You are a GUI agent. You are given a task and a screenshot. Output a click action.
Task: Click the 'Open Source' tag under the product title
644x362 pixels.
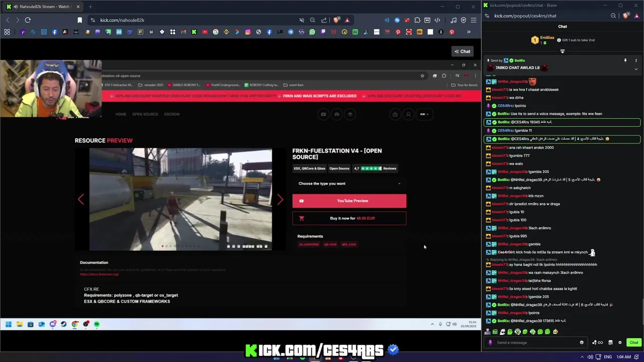point(339,168)
